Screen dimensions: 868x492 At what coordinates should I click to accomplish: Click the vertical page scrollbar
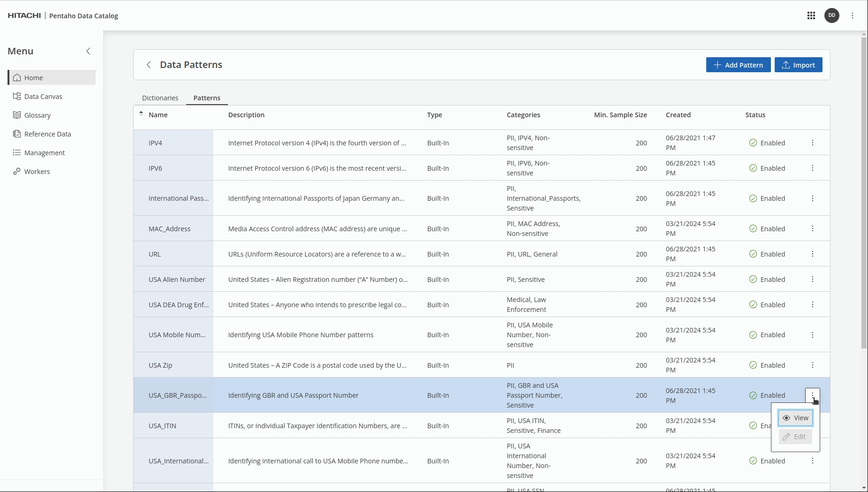coord(864,192)
